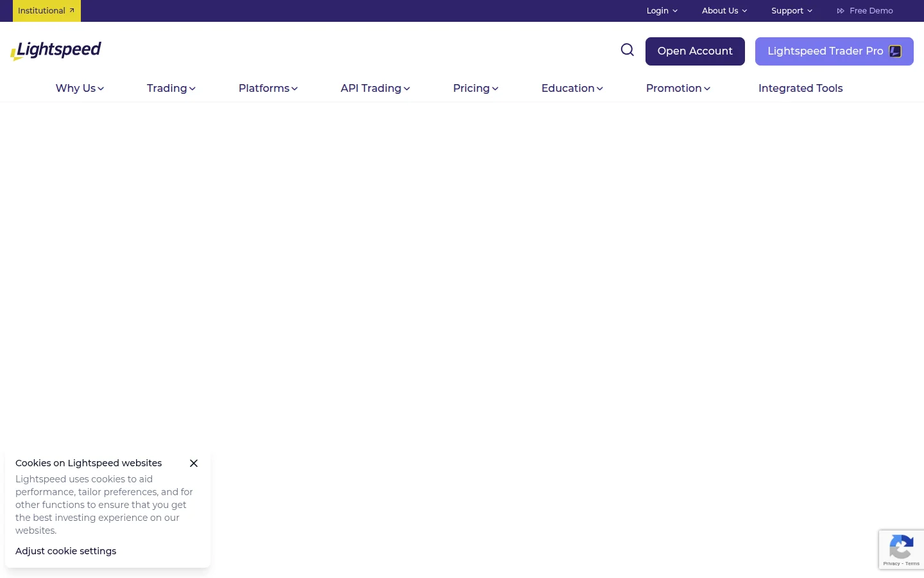Screen dimensions: 924x578
Task: Expand the Login dropdown
Action: tap(662, 11)
